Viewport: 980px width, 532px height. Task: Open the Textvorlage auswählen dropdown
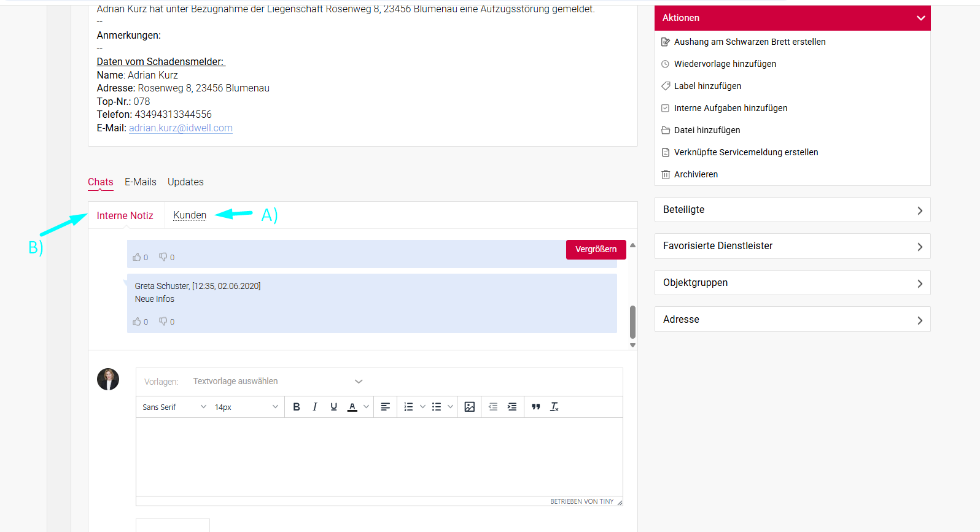click(278, 381)
